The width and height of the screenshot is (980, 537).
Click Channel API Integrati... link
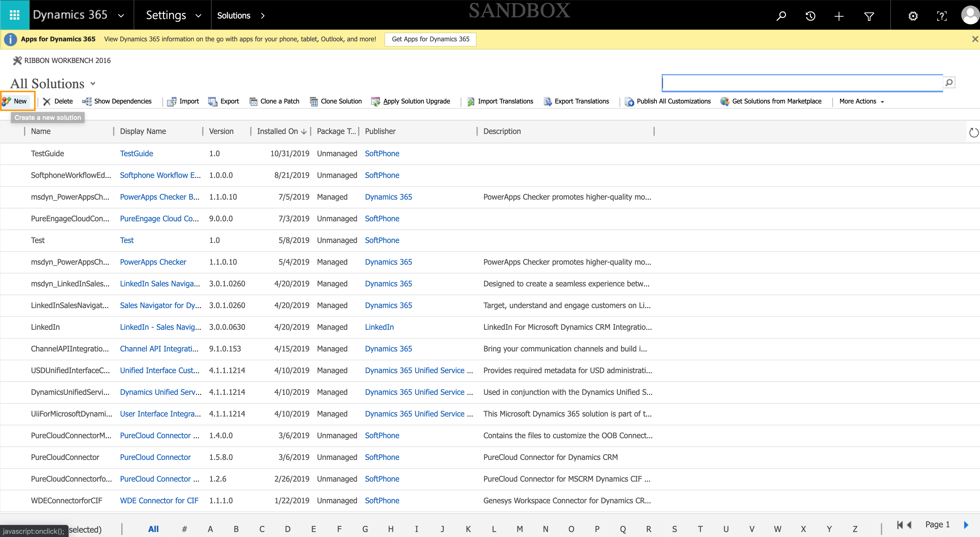pos(159,349)
